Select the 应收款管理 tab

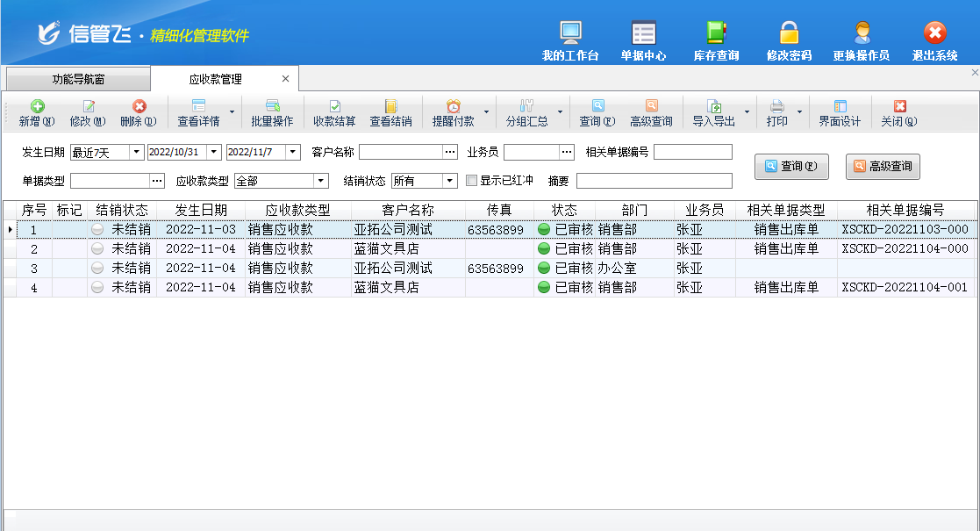pyautogui.click(x=215, y=79)
